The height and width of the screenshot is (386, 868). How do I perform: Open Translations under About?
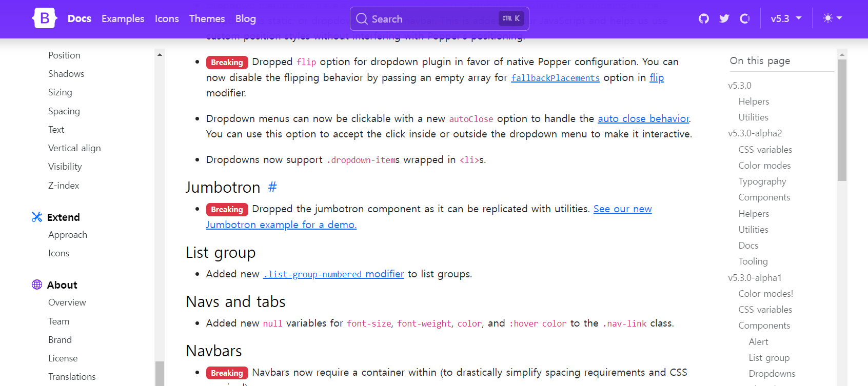(x=72, y=376)
